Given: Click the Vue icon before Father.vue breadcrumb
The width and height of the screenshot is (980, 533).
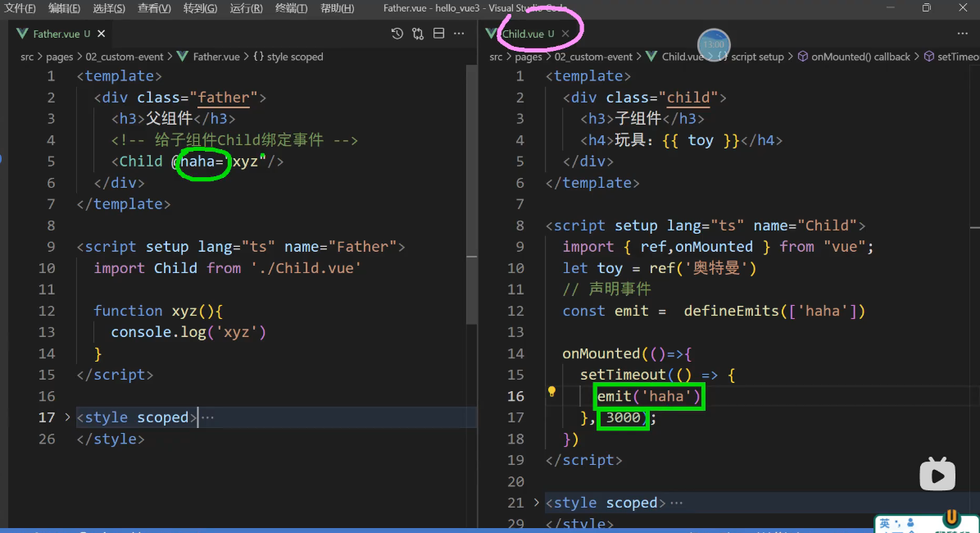Looking at the screenshot, I should [x=183, y=57].
